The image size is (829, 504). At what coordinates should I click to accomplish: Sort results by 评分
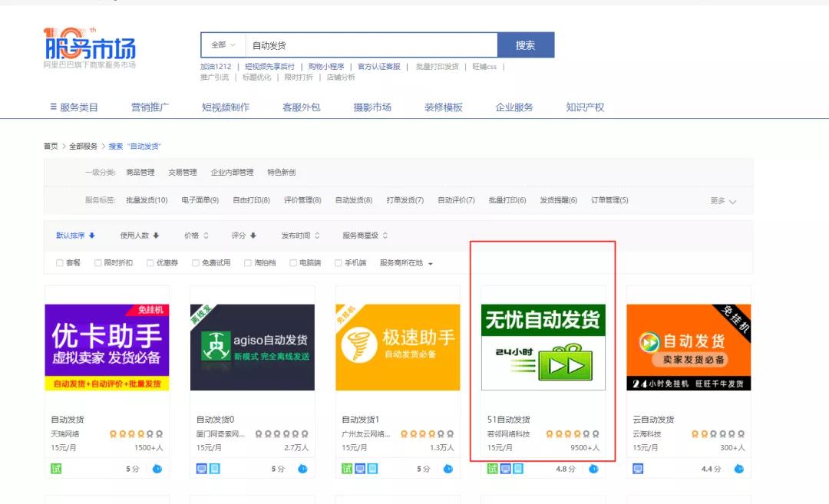pos(244,236)
